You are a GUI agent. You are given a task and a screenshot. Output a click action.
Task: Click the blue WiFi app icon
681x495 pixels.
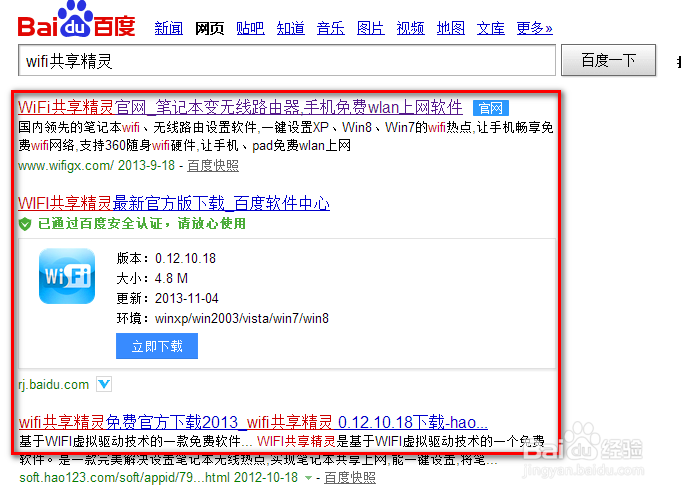tap(67, 276)
